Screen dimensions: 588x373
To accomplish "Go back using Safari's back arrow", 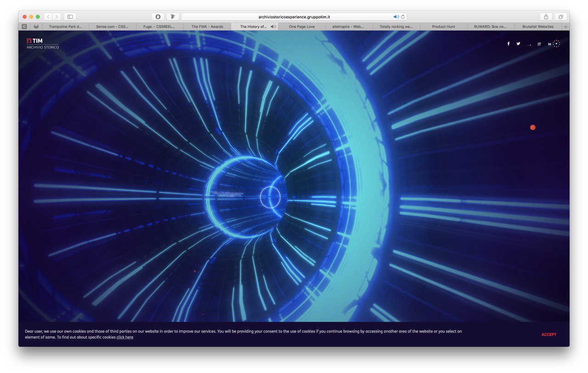I will pyautogui.click(x=48, y=17).
